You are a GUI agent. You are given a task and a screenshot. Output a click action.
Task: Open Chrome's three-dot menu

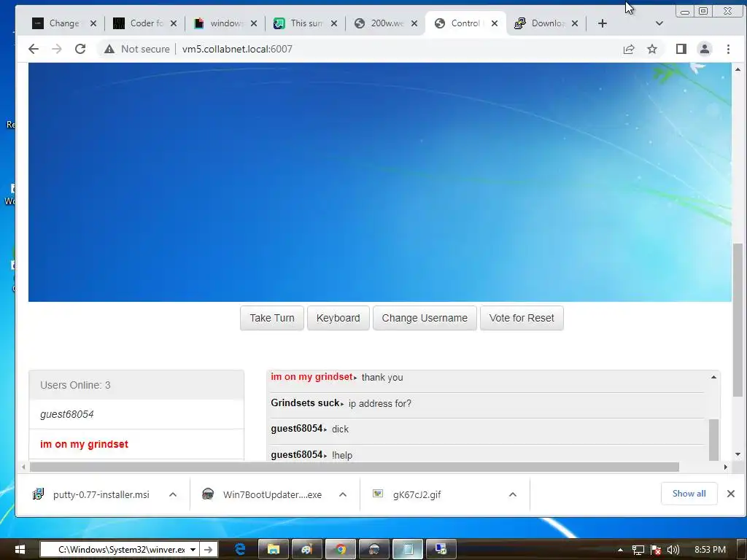tap(728, 49)
